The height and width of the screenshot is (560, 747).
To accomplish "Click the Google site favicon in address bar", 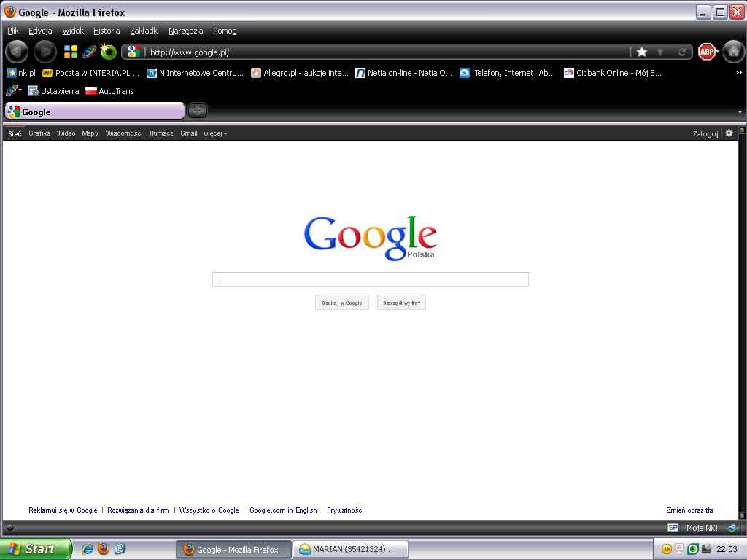I will coord(134,52).
